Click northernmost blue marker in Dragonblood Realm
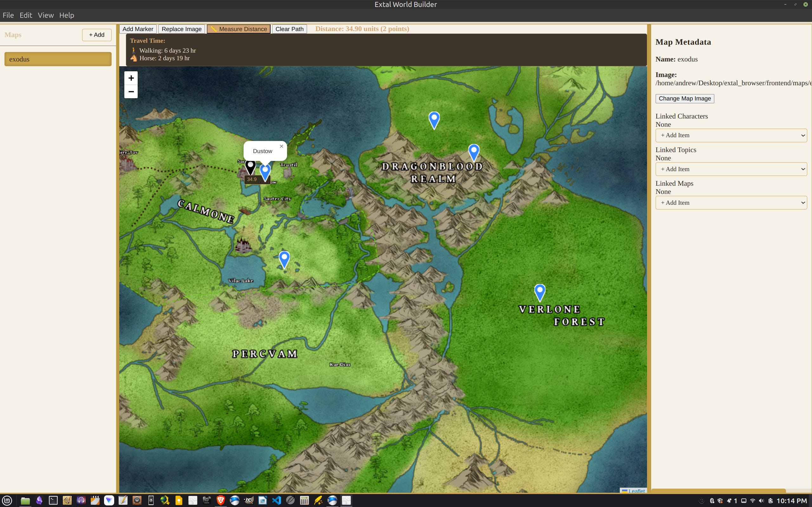 click(x=434, y=119)
